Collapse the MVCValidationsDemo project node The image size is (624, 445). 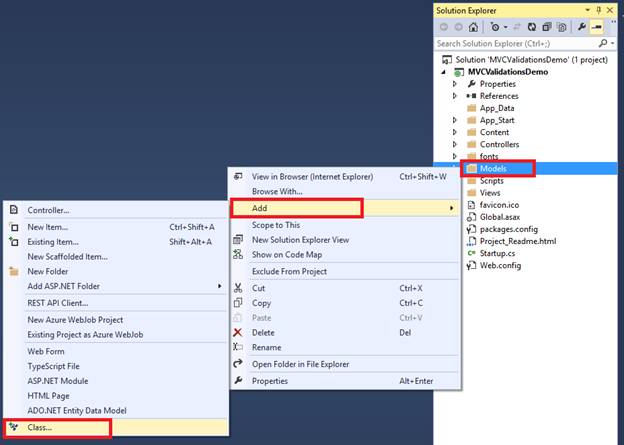[x=444, y=72]
